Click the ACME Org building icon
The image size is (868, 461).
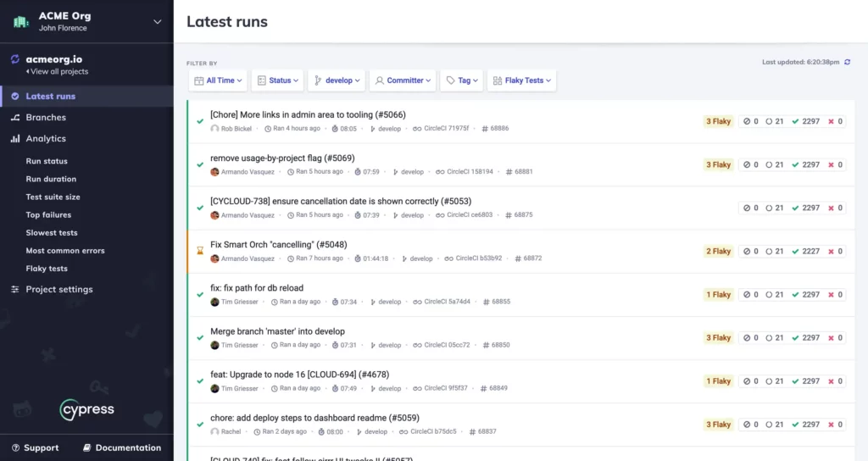click(21, 21)
